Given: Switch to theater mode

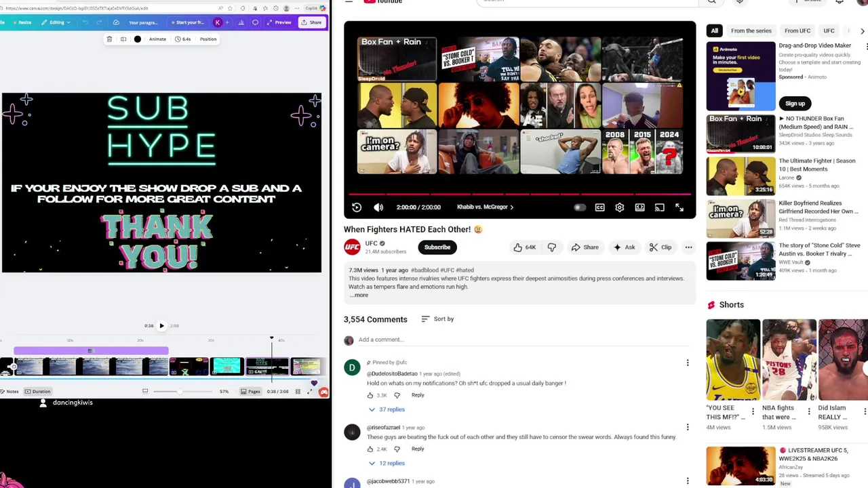Looking at the screenshot, I should point(639,207).
